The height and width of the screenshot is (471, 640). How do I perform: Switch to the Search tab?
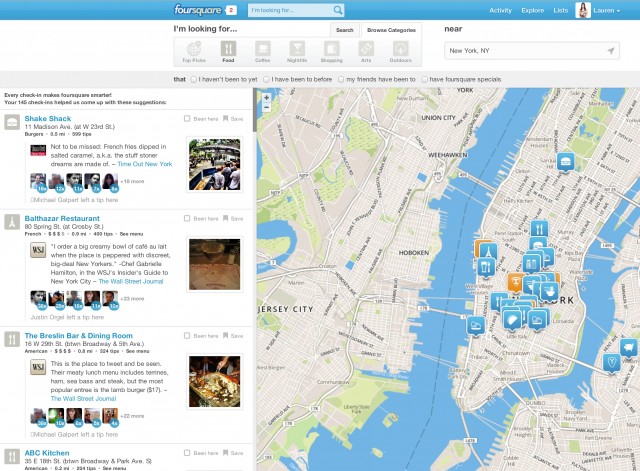pyautogui.click(x=344, y=30)
